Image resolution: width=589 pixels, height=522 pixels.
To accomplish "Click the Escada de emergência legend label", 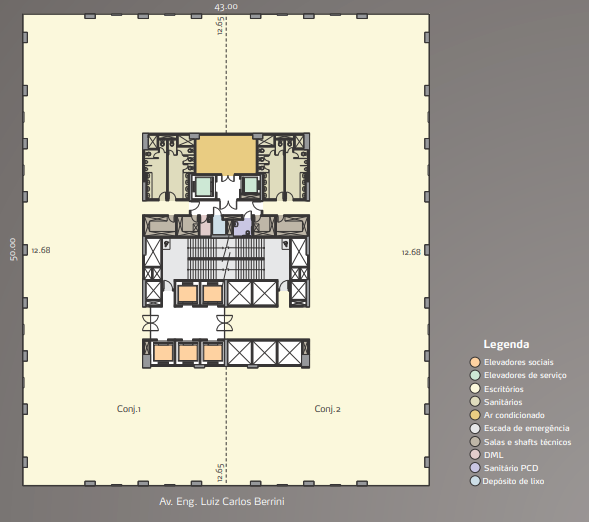I will click(527, 428).
